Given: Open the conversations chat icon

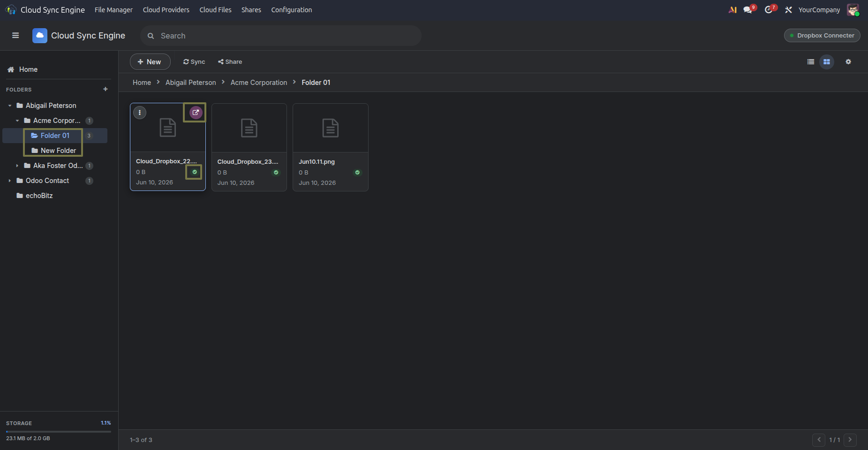Looking at the screenshot, I should (748, 10).
